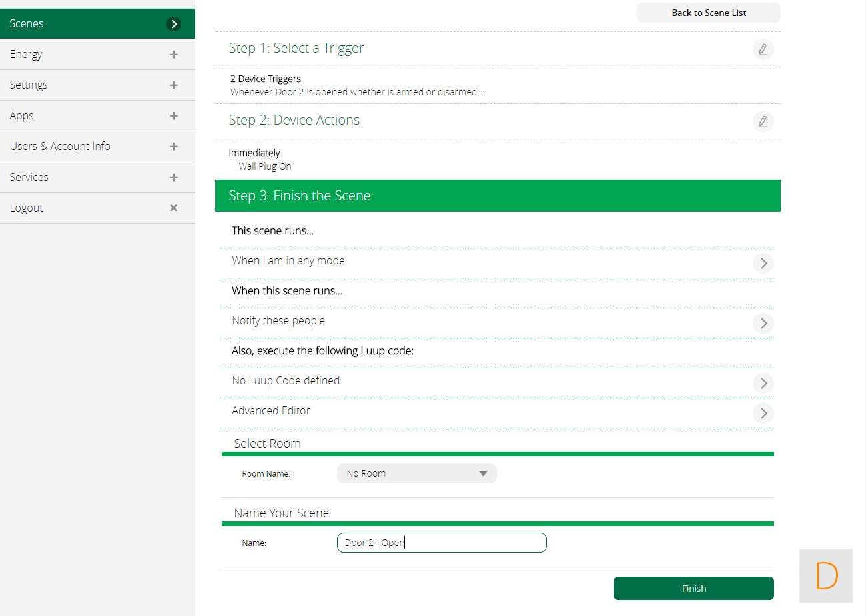866x616 pixels.
Task: Open the 'No Luup Code defined' arrow
Action: (x=763, y=383)
